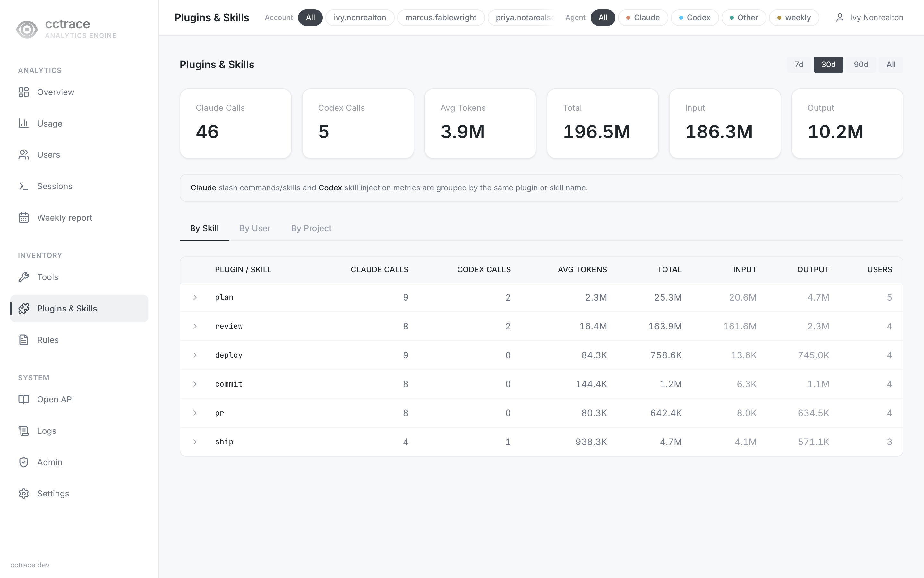Image resolution: width=924 pixels, height=578 pixels.
Task: Click the user profile icon for Ivy Nonrealton
Action: [840, 18]
